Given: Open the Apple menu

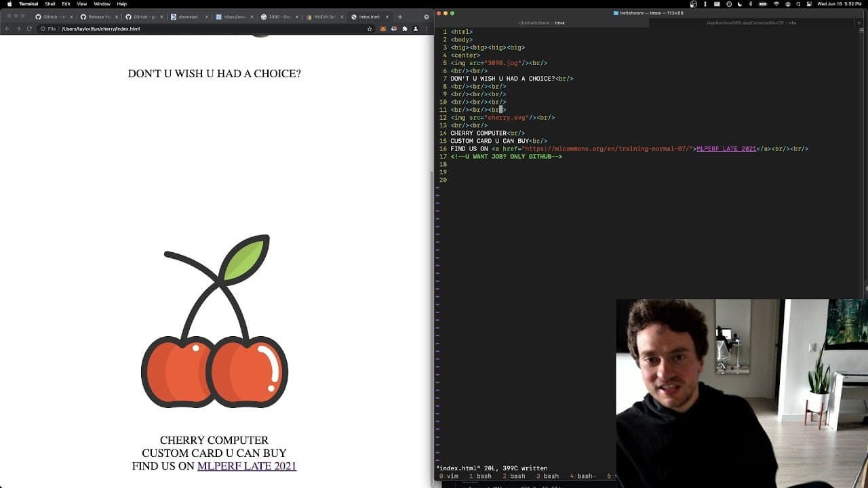Looking at the screenshot, I should (9, 4).
